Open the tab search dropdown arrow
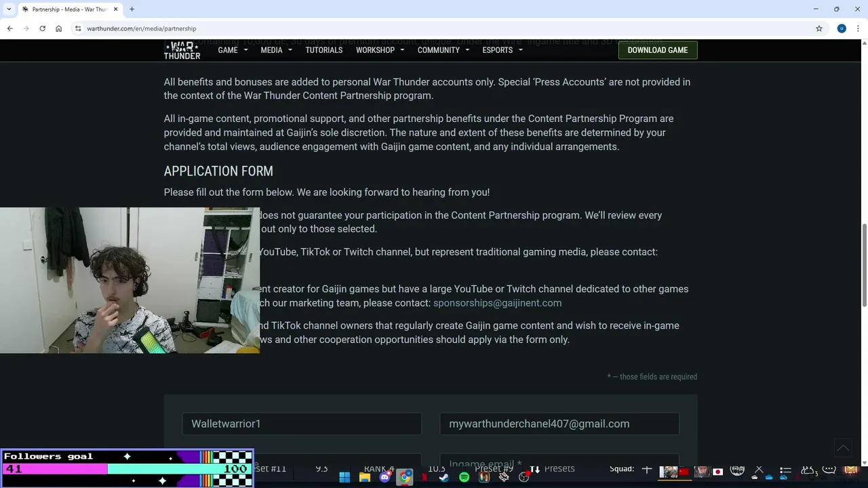The height and width of the screenshot is (488, 868). point(8,9)
